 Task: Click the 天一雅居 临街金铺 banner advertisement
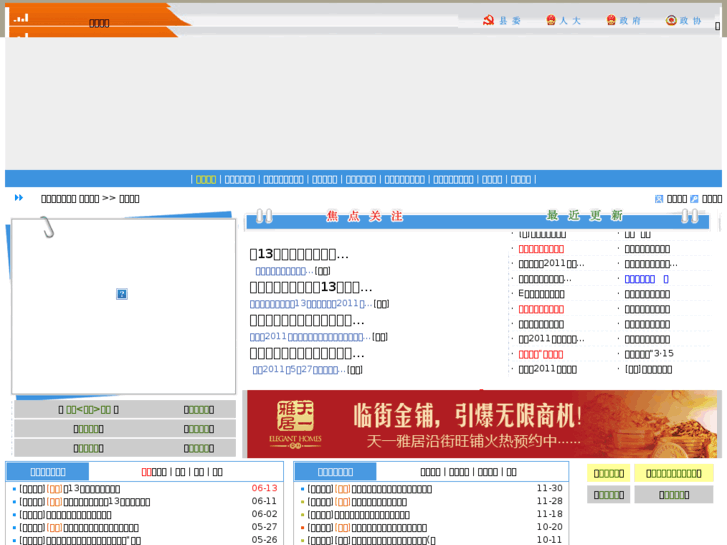coord(482,424)
